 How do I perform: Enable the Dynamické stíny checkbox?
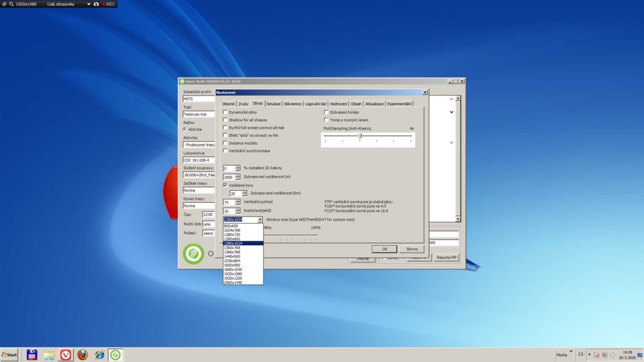coord(225,112)
